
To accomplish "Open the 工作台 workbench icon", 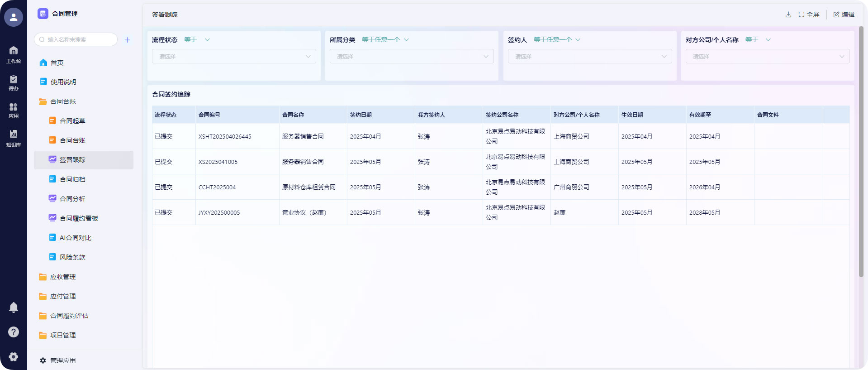I will tap(14, 54).
